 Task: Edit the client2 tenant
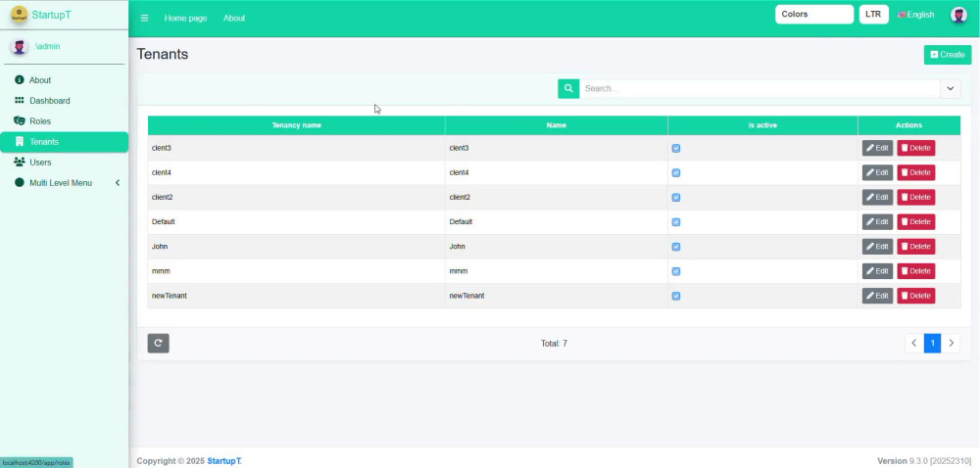click(877, 197)
